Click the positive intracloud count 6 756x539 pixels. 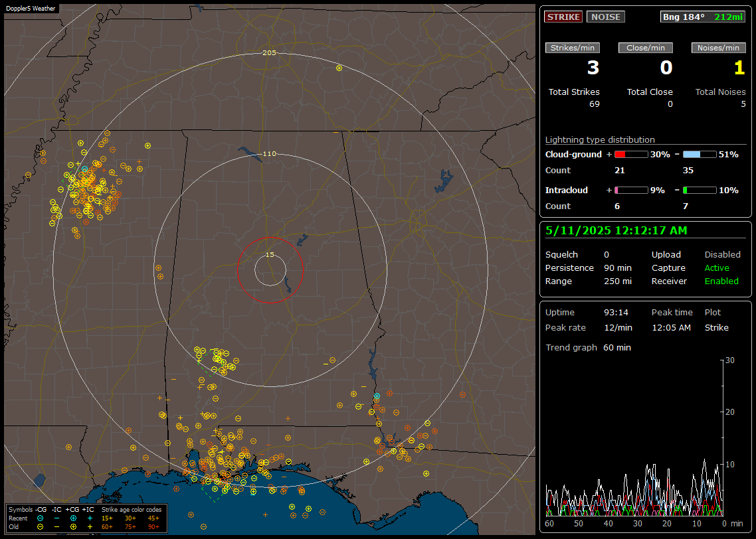[617, 206]
